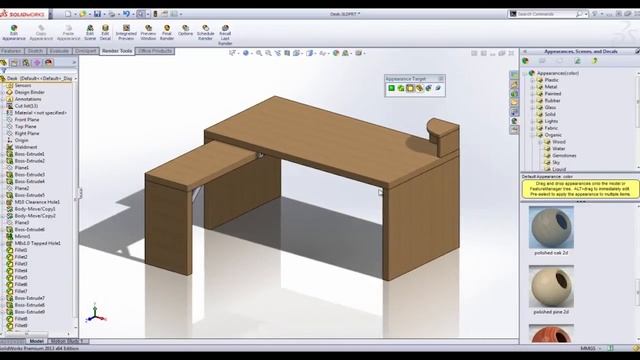Screen dimensions: 640x360
Task: Select the Material <not specified> item
Action: click(40, 113)
